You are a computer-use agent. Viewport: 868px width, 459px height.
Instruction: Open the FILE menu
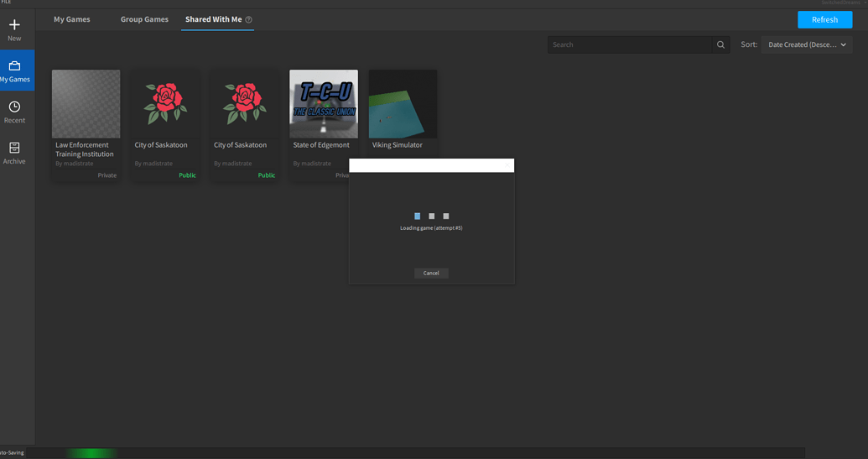[6, 3]
